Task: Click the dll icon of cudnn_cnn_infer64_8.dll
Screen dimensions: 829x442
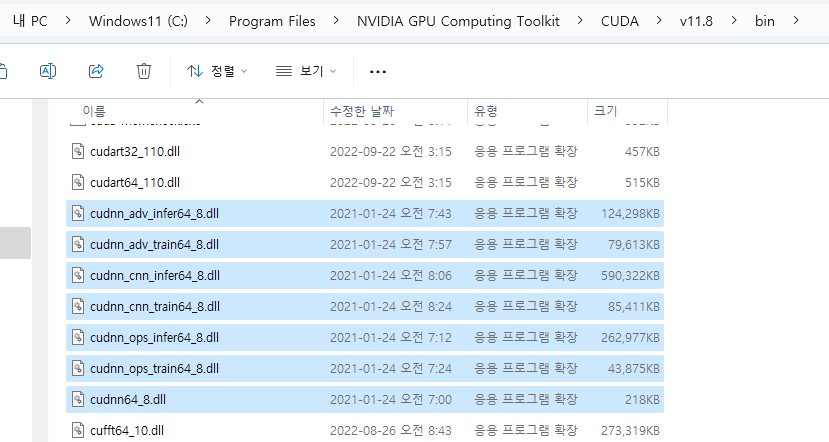Action: pyautogui.click(x=78, y=275)
